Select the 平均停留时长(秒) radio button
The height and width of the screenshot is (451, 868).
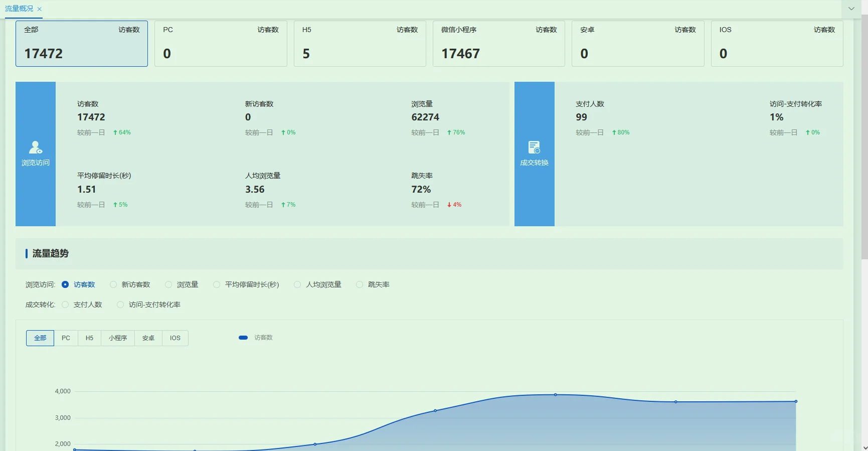217,284
